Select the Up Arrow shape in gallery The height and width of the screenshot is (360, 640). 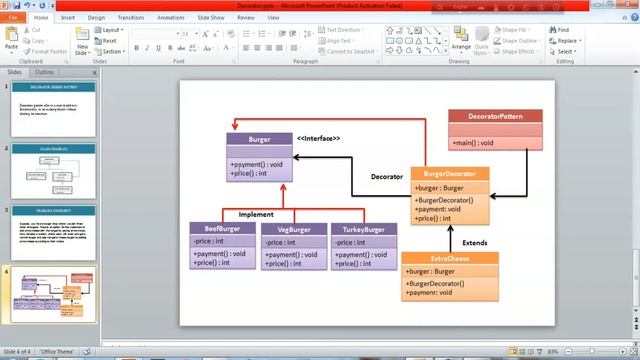[390, 31]
